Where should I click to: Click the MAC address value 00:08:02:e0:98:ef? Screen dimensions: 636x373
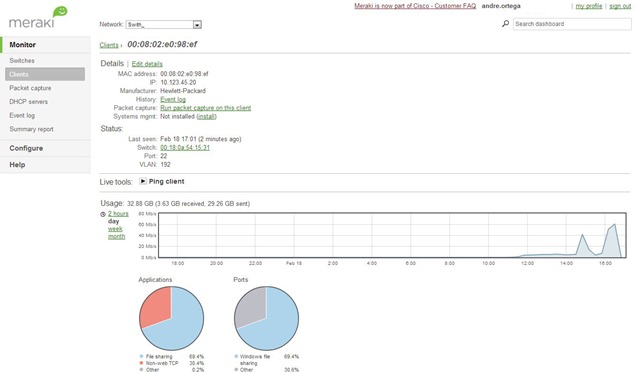(184, 74)
